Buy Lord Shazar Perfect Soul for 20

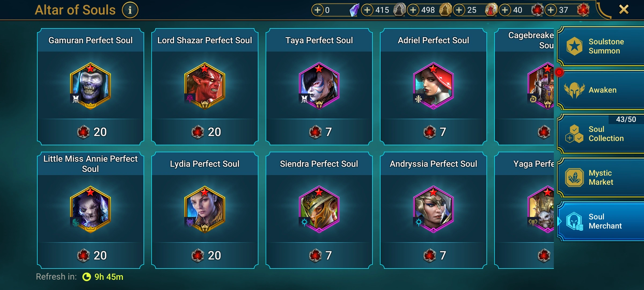[x=205, y=132]
